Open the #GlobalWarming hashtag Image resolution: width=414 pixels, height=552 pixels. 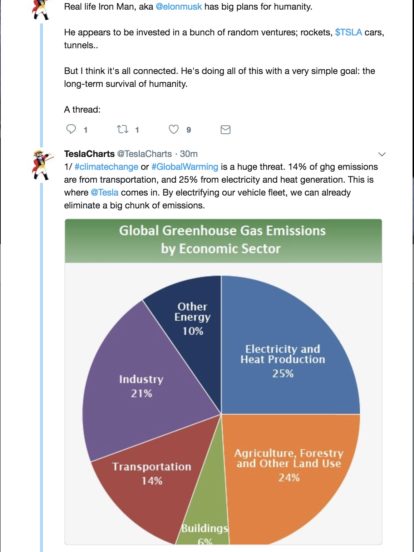click(185, 167)
